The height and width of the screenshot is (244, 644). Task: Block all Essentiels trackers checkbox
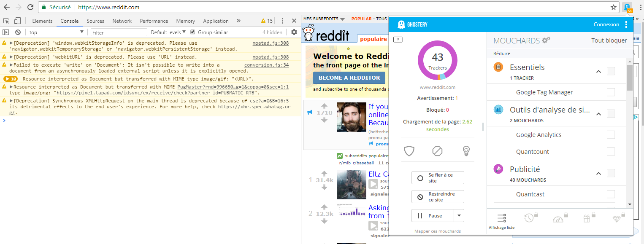click(x=611, y=71)
